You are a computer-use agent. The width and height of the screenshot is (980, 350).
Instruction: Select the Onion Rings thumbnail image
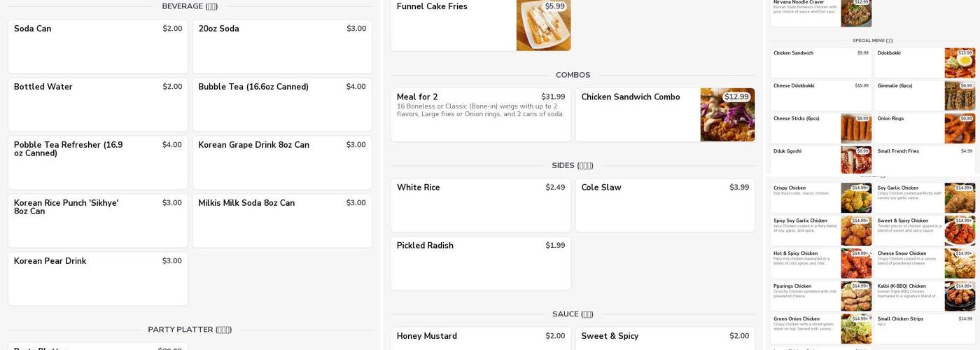click(960, 129)
